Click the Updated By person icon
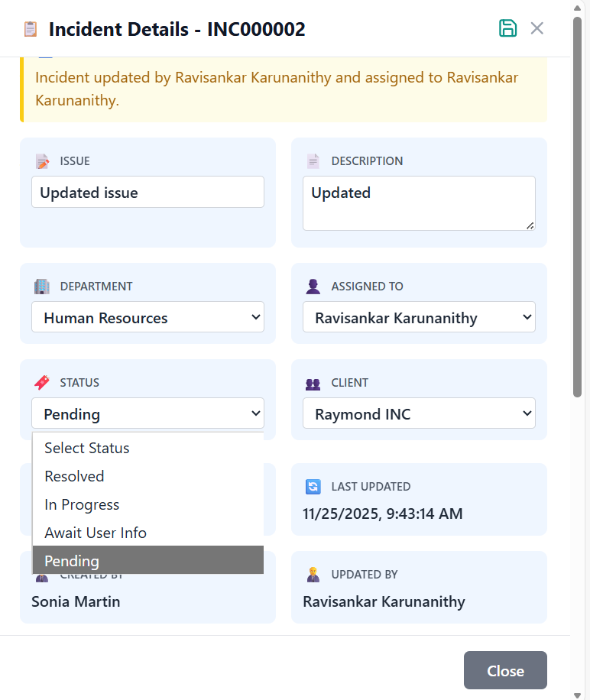The image size is (590, 700). [x=313, y=575]
